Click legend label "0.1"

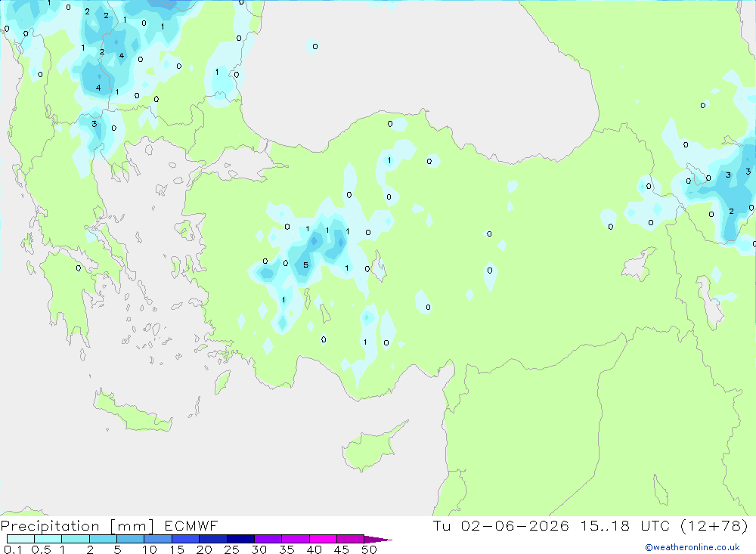[x=13, y=549]
